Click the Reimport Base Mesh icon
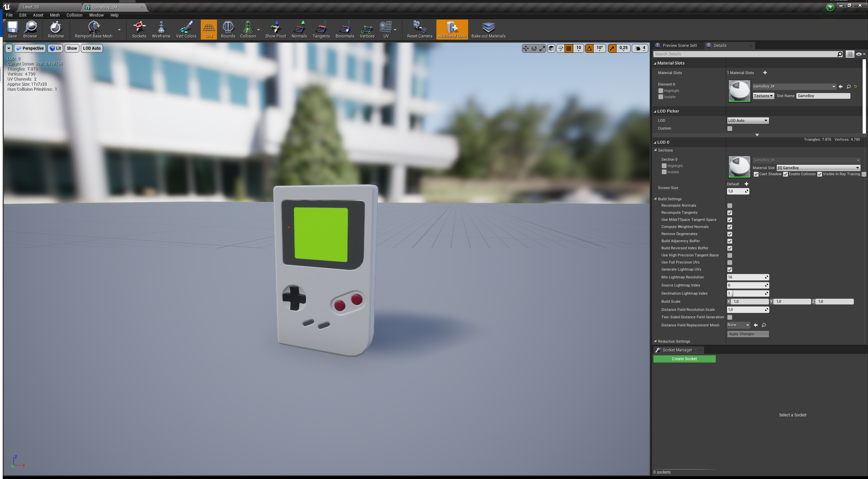 click(x=94, y=29)
